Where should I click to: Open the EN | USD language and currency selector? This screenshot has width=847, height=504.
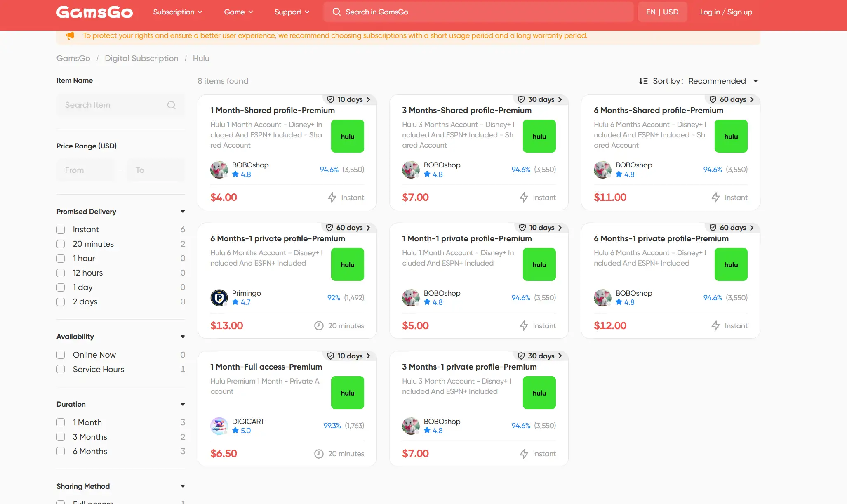click(x=662, y=12)
